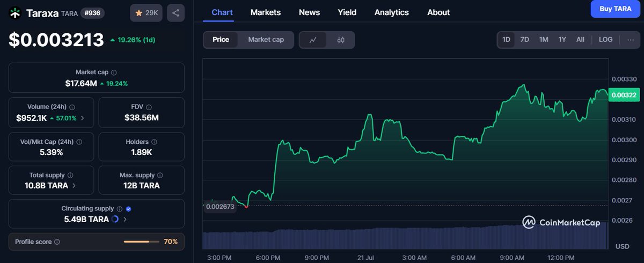Select the Price toggle

click(221, 40)
